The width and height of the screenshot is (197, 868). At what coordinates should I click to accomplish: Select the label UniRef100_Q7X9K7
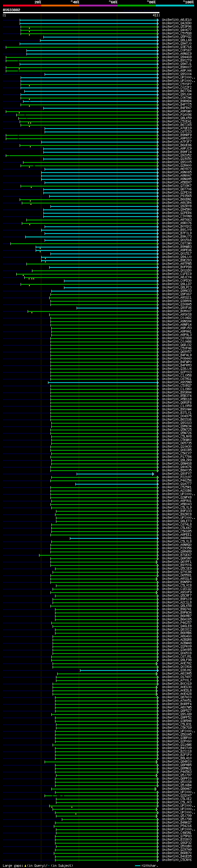tap(177, 186)
